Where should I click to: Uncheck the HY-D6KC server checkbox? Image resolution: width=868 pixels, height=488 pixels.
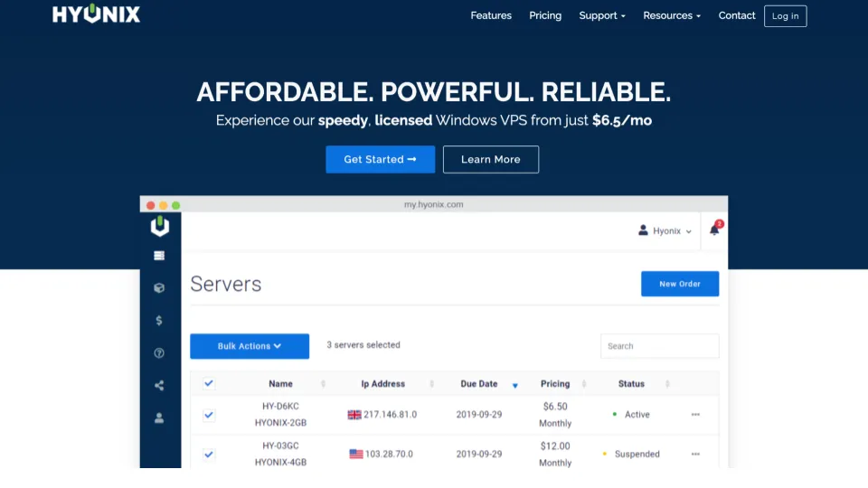(x=209, y=415)
